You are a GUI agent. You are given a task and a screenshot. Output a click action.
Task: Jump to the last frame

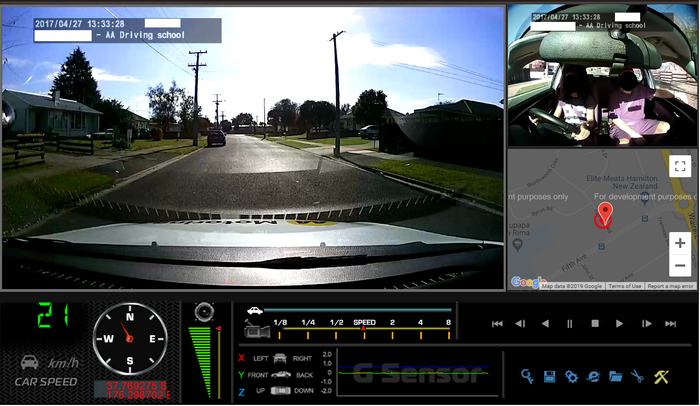pyautogui.click(x=671, y=324)
